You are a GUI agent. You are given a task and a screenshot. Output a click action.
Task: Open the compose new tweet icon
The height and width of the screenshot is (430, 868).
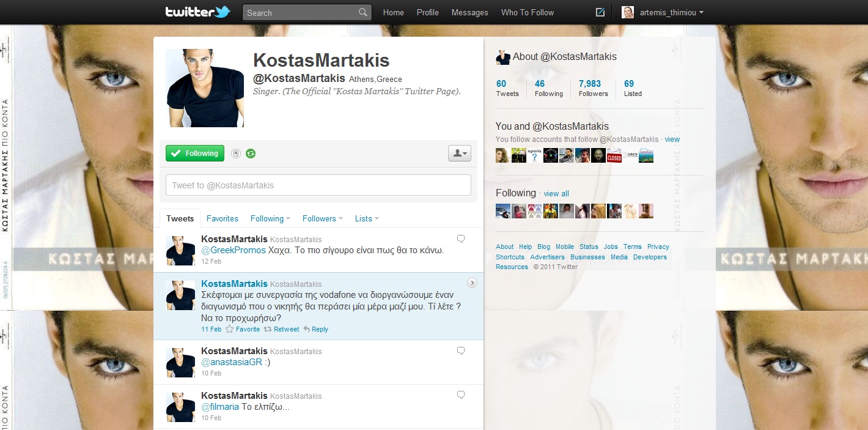pyautogui.click(x=600, y=12)
